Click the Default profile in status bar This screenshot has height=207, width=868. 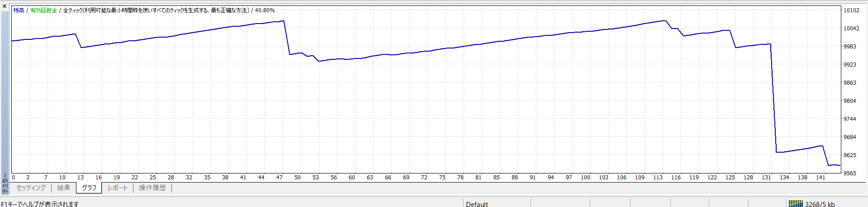pos(477,204)
